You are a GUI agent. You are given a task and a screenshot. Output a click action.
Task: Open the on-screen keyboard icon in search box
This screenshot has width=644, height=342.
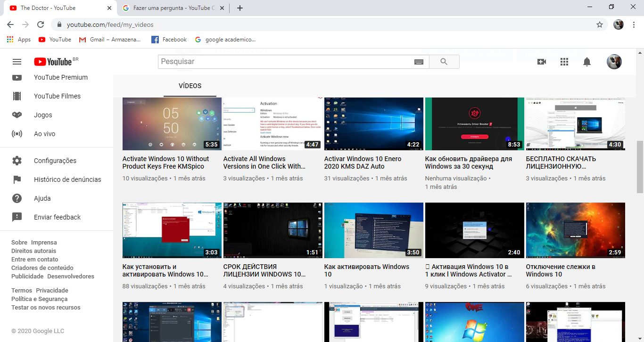[x=419, y=62]
